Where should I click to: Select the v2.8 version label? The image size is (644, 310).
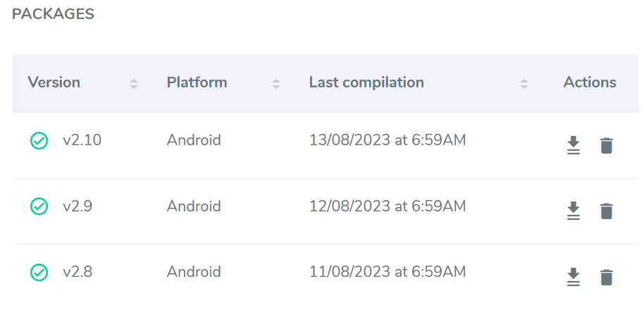click(78, 272)
